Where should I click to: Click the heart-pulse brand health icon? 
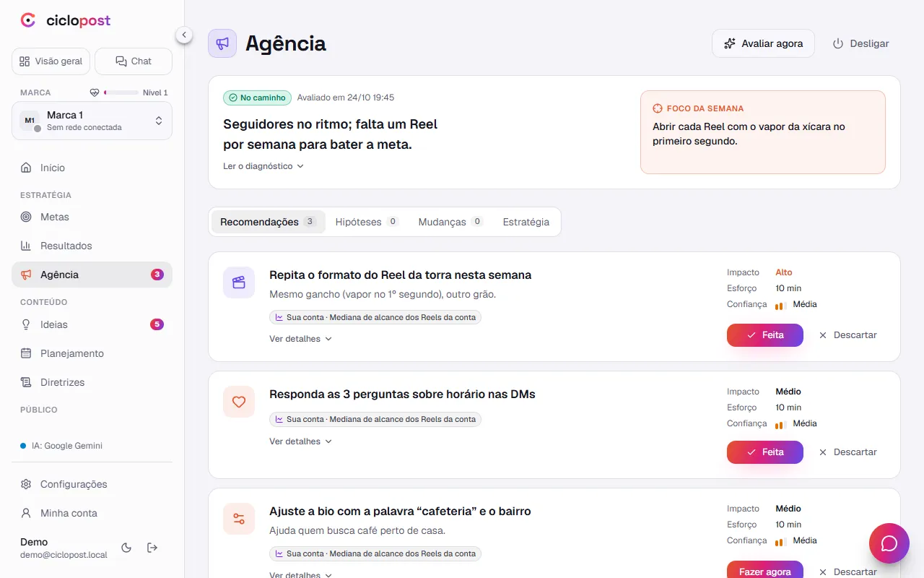point(94,92)
